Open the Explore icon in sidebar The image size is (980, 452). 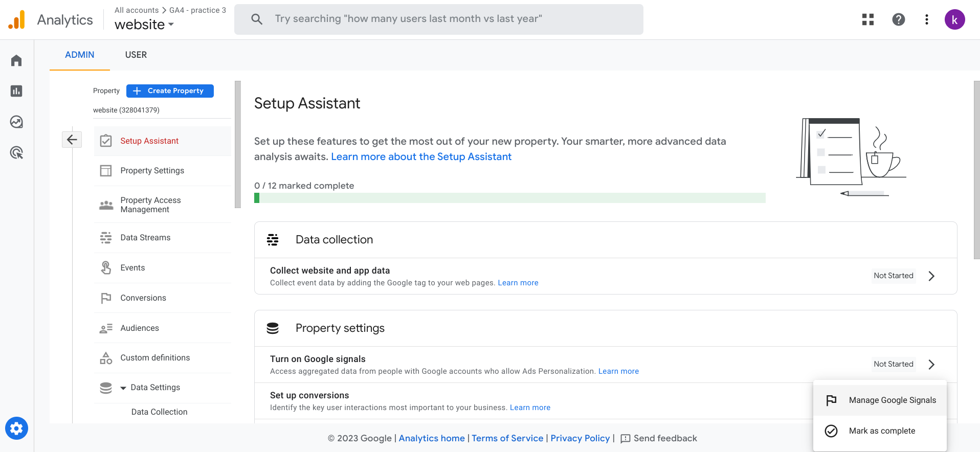[x=16, y=122]
